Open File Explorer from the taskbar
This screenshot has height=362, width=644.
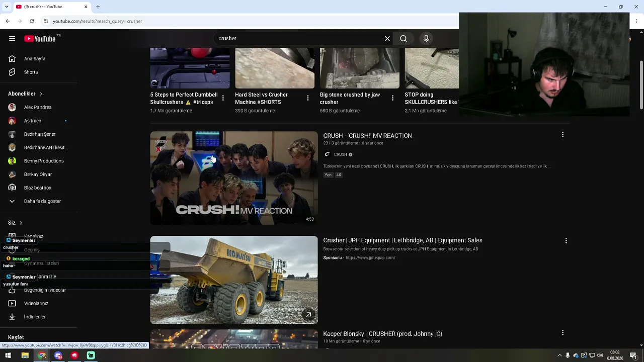[x=25, y=355]
